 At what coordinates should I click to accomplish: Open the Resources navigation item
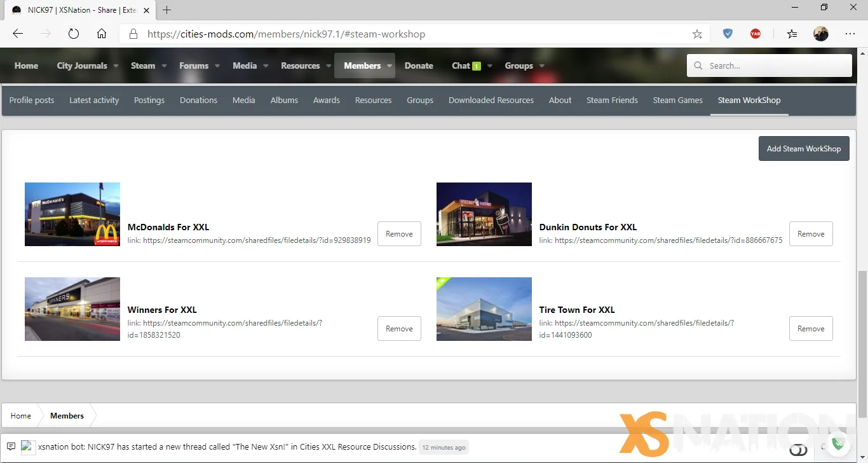pyautogui.click(x=301, y=66)
